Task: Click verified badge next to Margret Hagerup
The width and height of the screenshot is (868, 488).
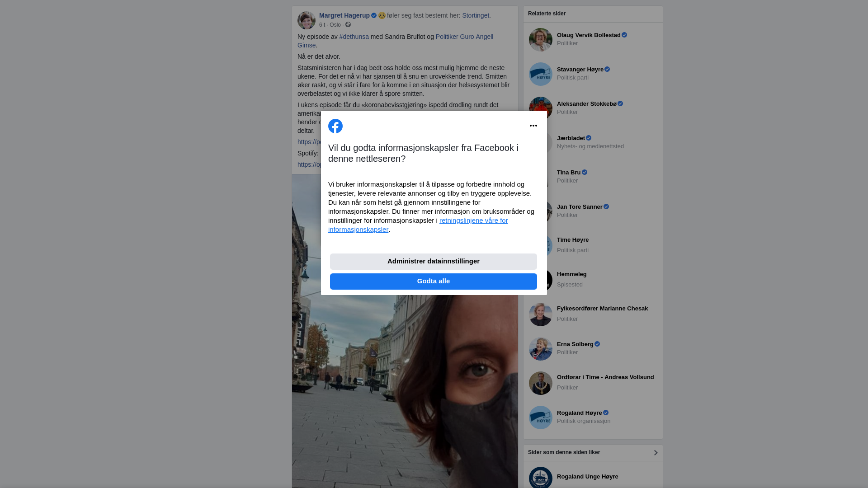Action: (x=374, y=15)
